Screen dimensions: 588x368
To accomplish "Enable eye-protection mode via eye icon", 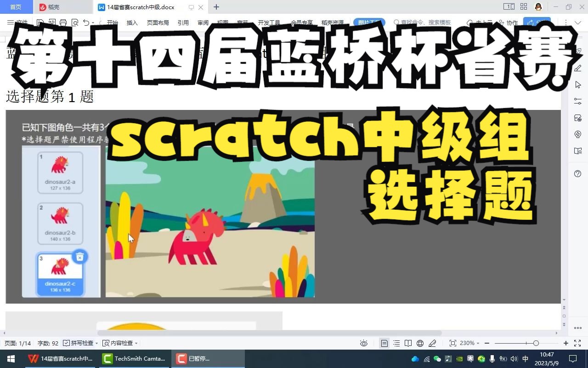I will tap(363, 343).
